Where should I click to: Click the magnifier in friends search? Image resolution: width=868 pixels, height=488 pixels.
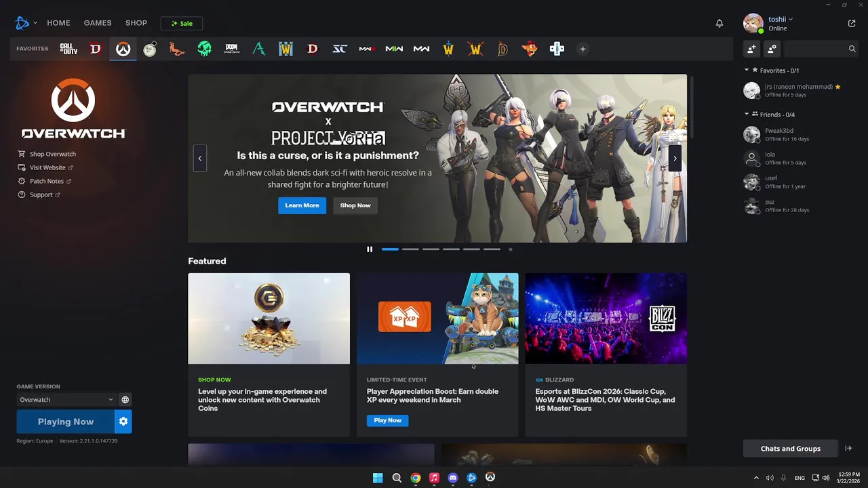(x=852, y=49)
